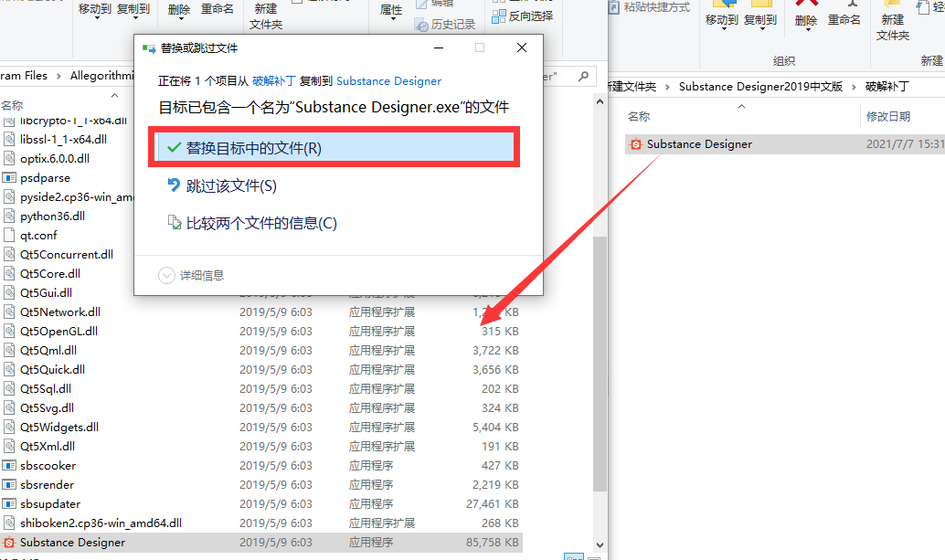Click sbscooker application icon

[x=9, y=466]
